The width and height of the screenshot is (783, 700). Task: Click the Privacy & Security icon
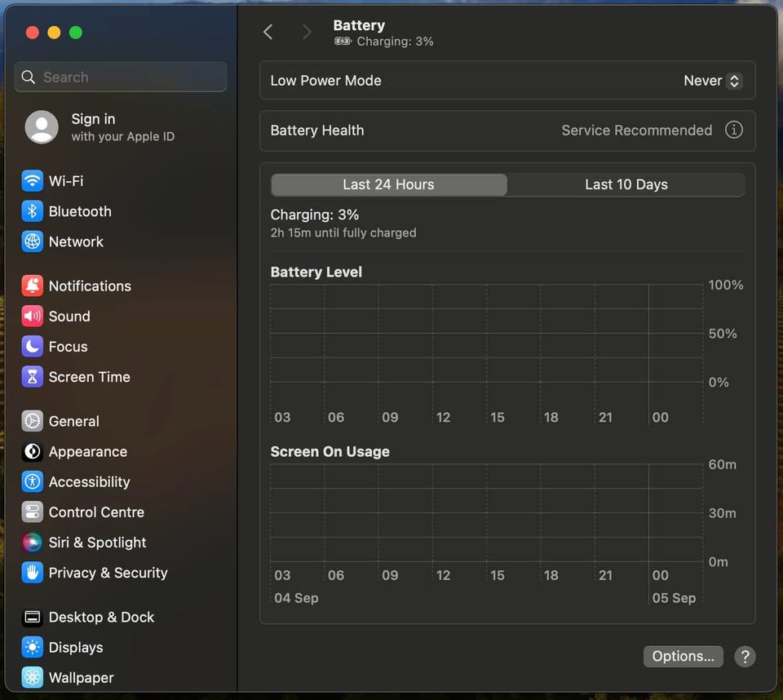31,573
